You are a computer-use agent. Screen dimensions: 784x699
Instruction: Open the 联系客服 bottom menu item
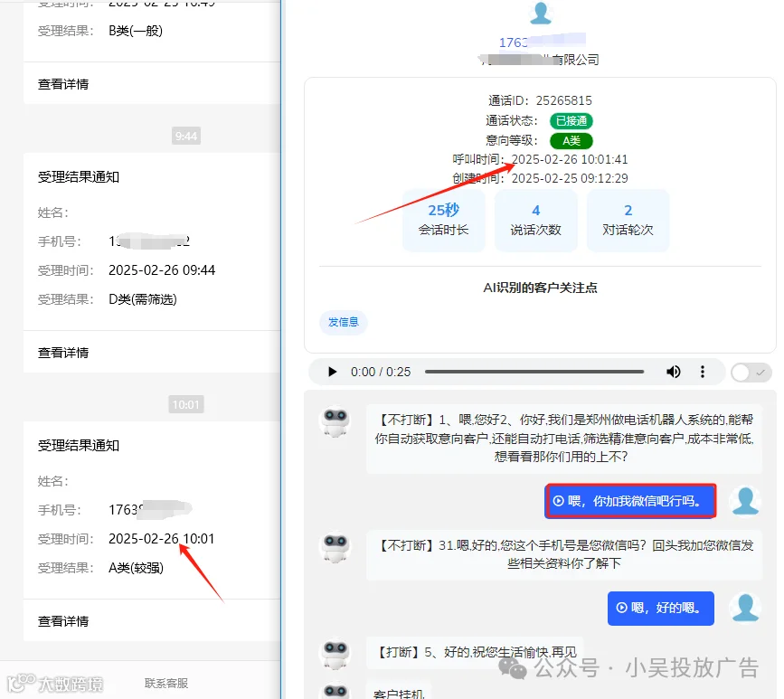pos(166,683)
